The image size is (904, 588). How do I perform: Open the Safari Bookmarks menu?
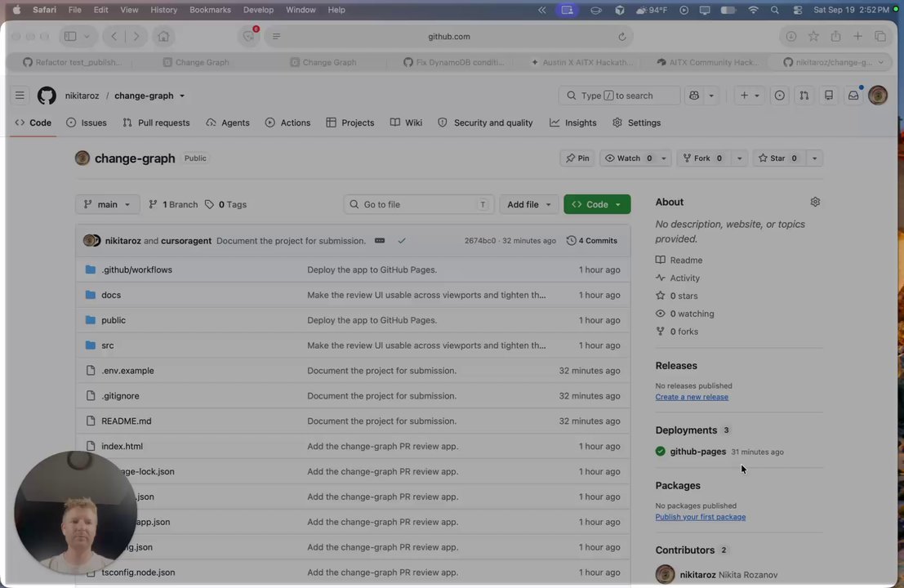(210, 10)
